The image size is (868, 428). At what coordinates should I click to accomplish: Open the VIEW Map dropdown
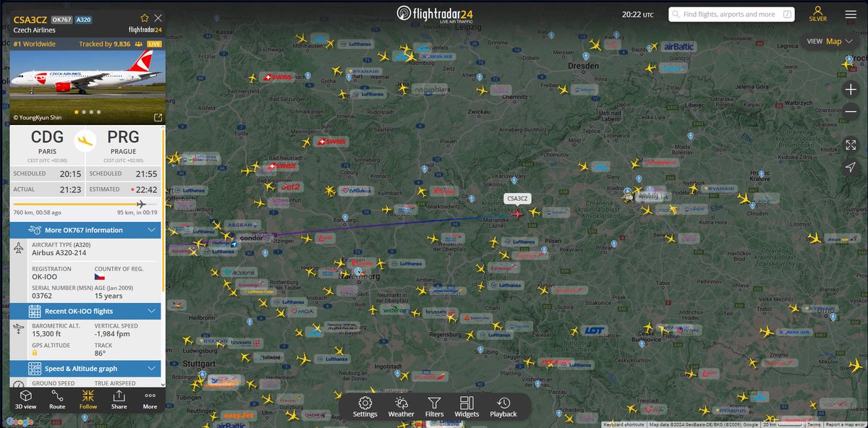point(829,41)
